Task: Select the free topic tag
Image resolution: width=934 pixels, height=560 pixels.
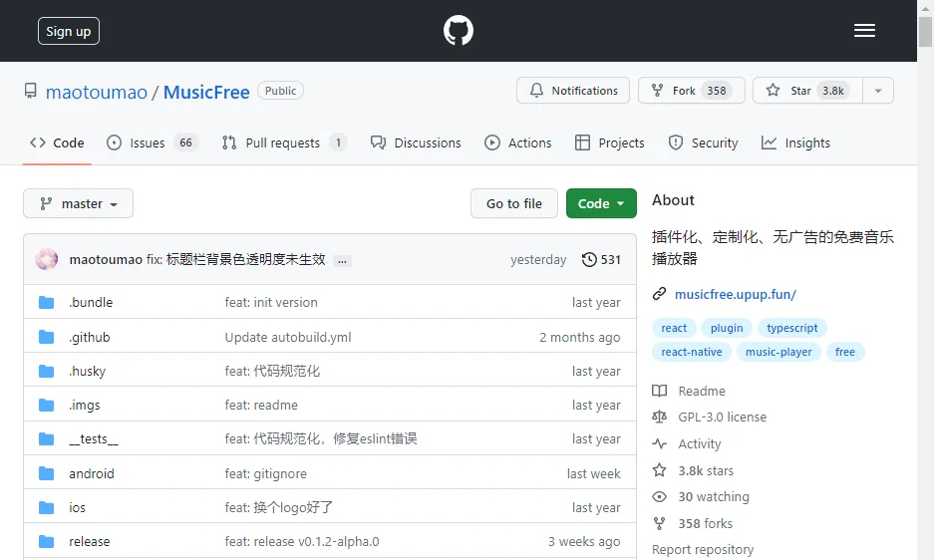Action: 845,352
